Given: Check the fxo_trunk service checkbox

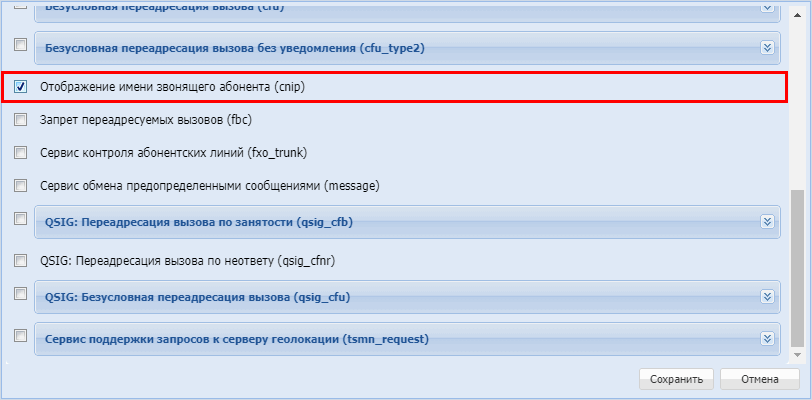Looking at the screenshot, I should point(20,153).
